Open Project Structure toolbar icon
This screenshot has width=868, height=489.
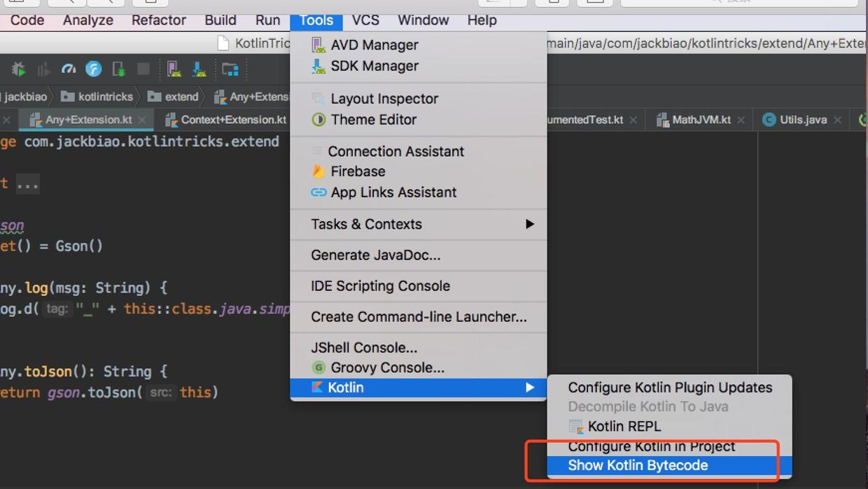click(x=230, y=69)
